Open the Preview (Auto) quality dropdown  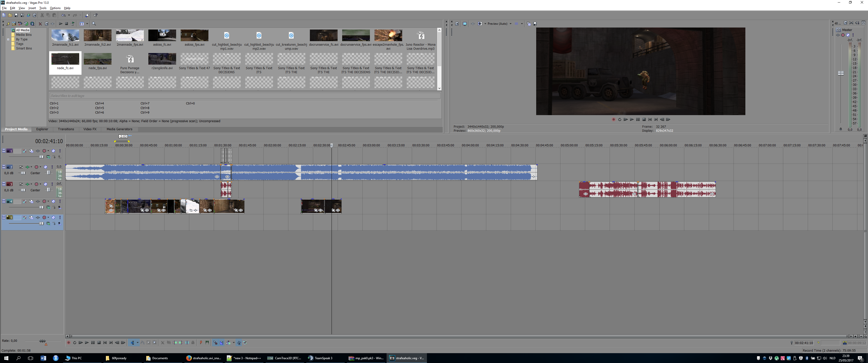click(x=511, y=23)
